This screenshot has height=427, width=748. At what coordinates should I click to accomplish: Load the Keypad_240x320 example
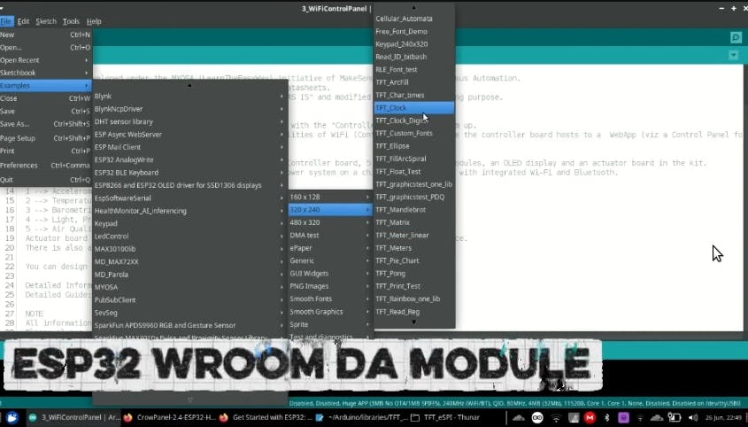414,44
